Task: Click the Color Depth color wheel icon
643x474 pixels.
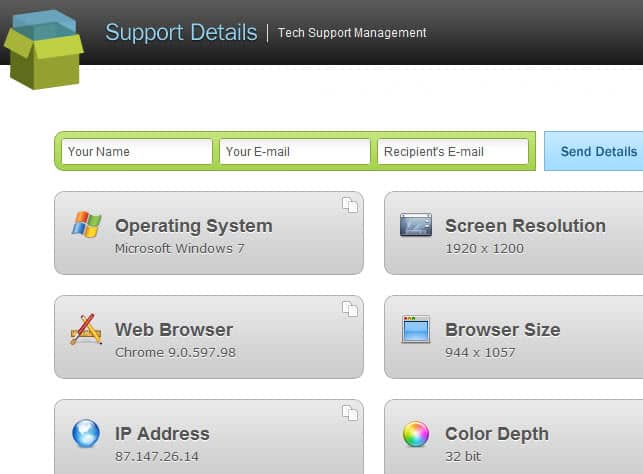Action: (416, 434)
